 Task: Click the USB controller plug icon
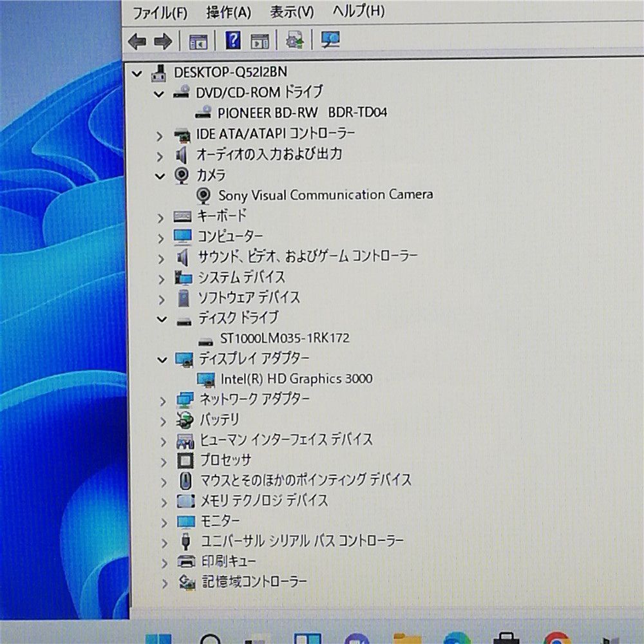(186, 542)
